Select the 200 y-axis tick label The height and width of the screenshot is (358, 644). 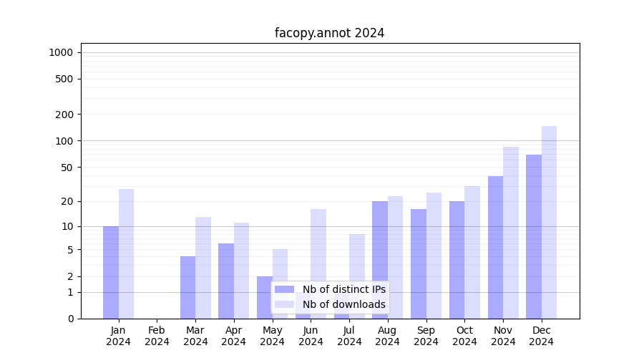point(64,115)
